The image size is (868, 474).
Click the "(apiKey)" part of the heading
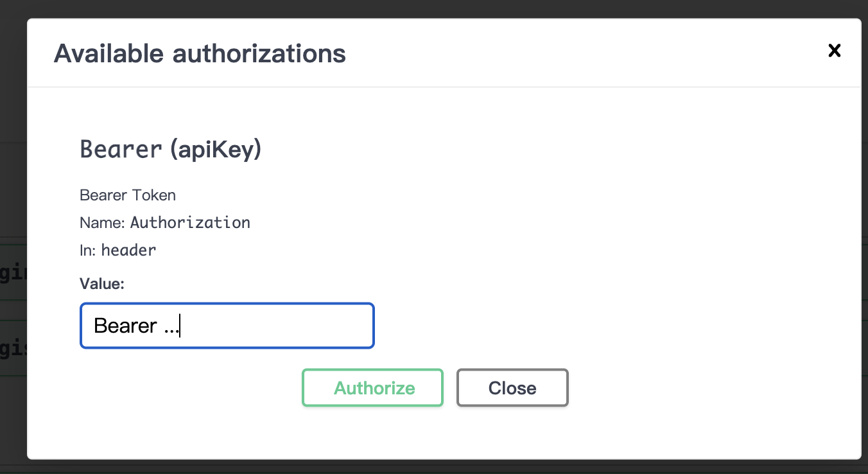point(216,150)
